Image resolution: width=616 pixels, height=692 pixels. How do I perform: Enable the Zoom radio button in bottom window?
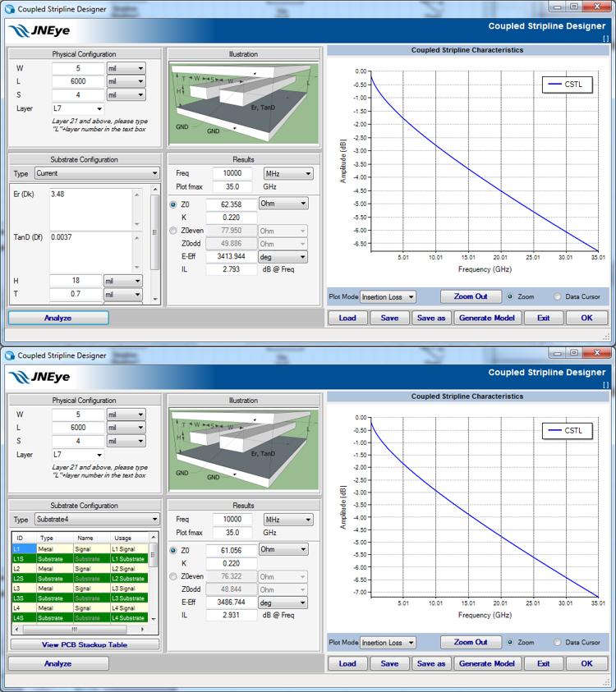(x=510, y=643)
